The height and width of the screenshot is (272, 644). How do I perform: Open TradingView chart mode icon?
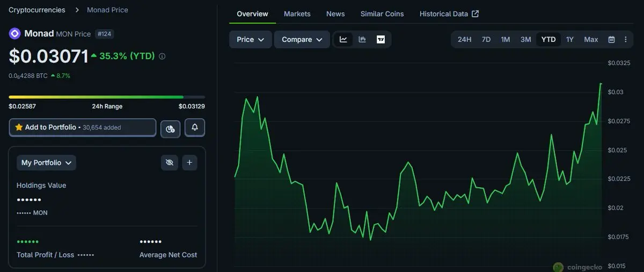(x=380, y=39)
